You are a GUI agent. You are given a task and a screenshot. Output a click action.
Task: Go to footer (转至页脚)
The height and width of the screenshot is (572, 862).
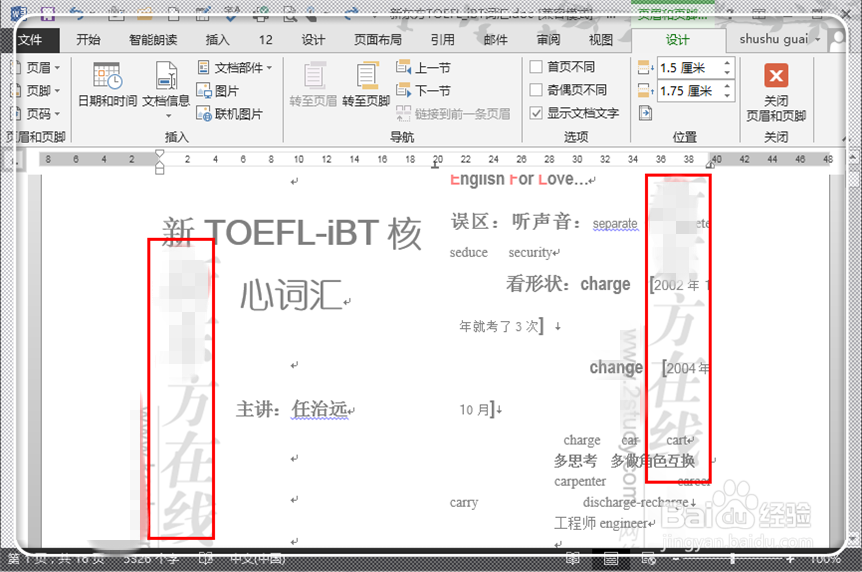click(x=366, y=85)
